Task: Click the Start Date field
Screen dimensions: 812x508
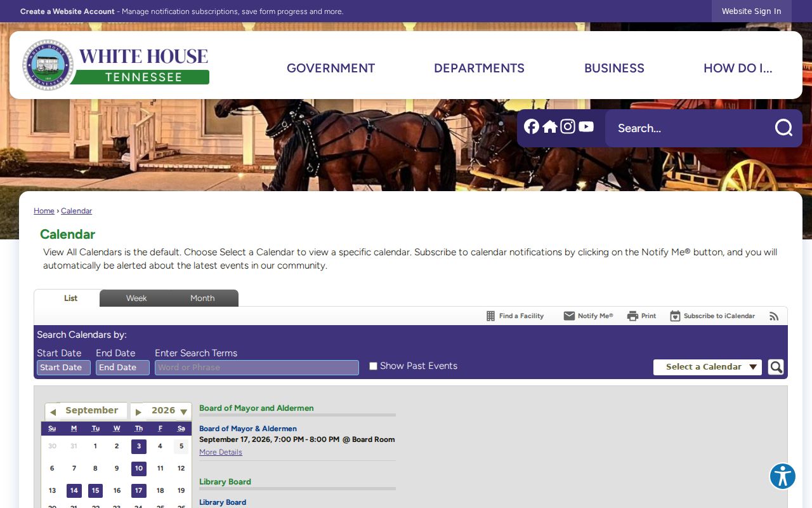Action: (63, 368)
